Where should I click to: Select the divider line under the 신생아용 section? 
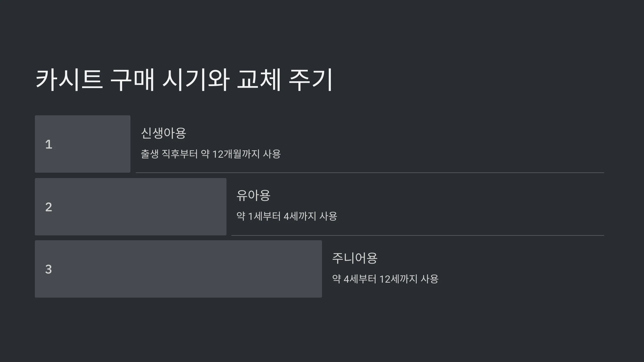click(370, 173)
